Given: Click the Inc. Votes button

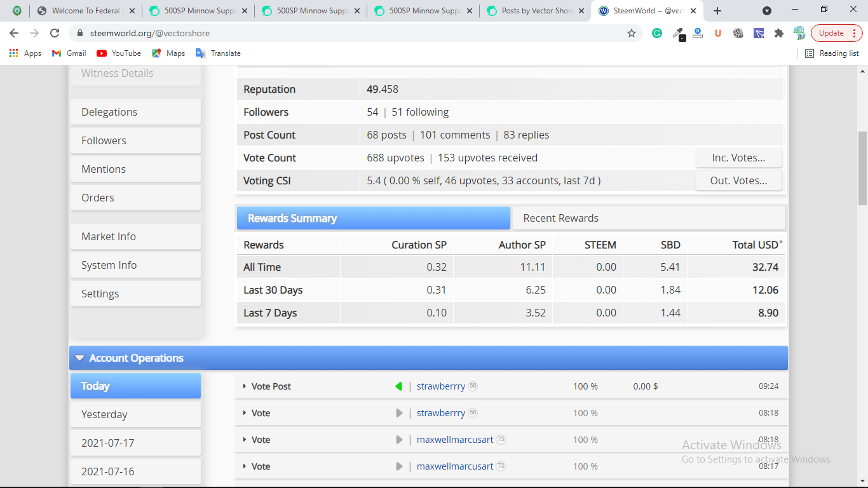Looking at the screenshot, I should click(738, 158).
